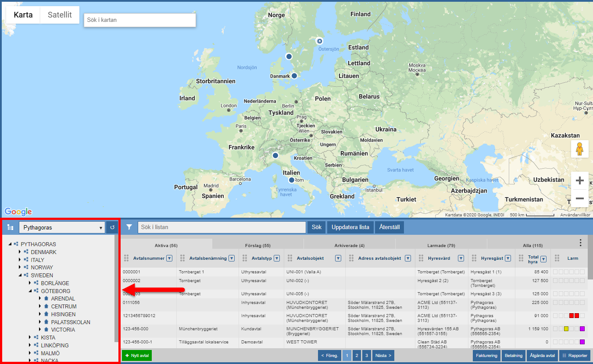Zoom out the map with the minus button
This screenshot has height=364, width=593.
tap(579, 198)
